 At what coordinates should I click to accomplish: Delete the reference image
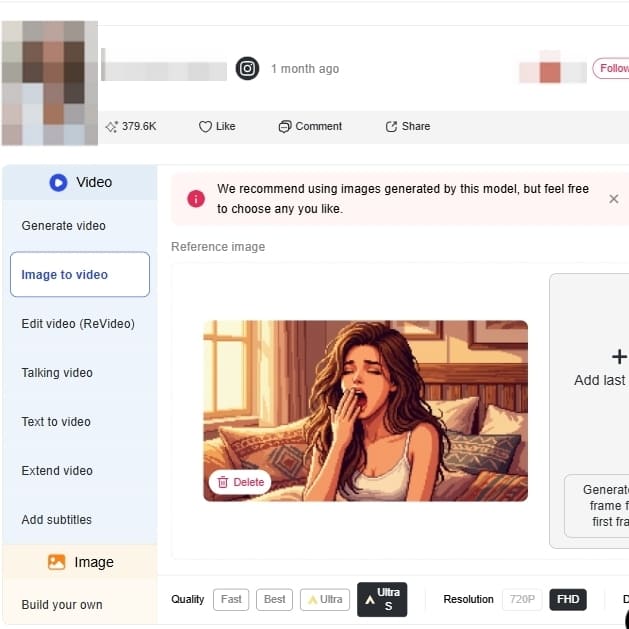click(x=240, y=482)
